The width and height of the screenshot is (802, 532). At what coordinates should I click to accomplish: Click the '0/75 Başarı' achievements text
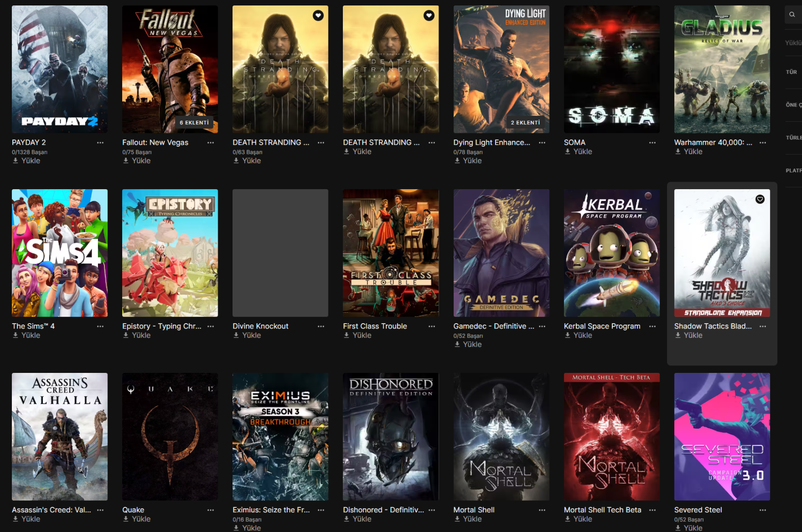(137, 152)
